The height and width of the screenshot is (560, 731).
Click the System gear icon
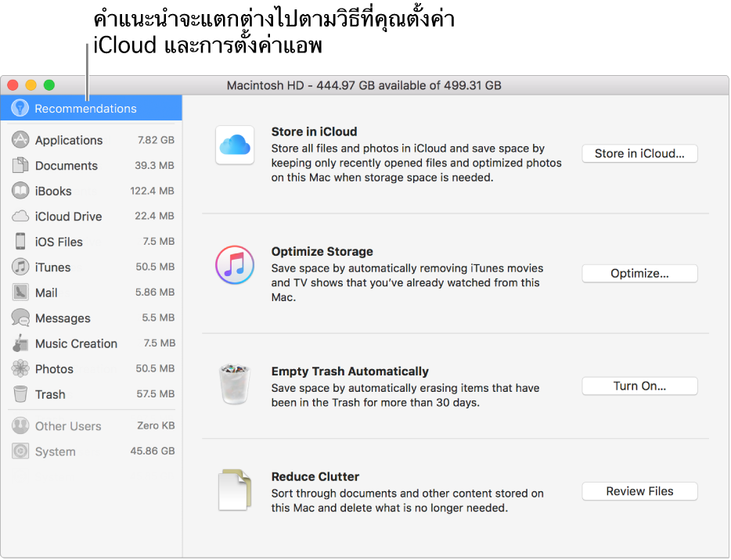(x=20, y=451)
